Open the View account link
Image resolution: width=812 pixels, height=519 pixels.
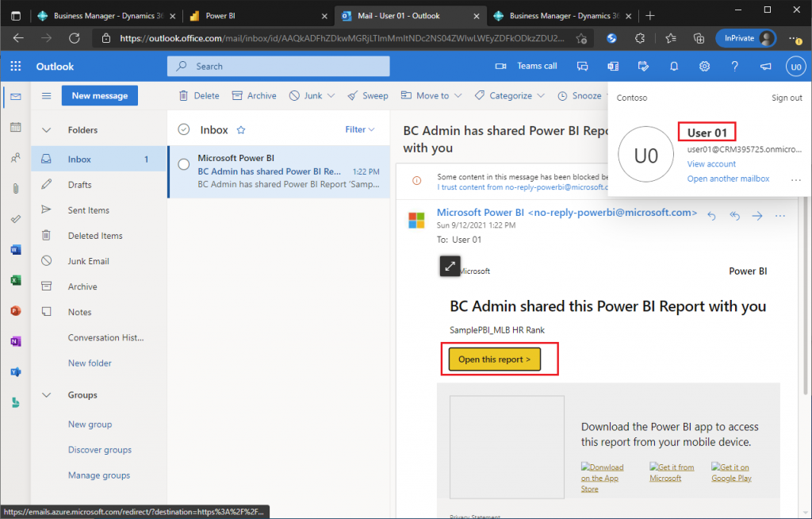click(711, 163)
